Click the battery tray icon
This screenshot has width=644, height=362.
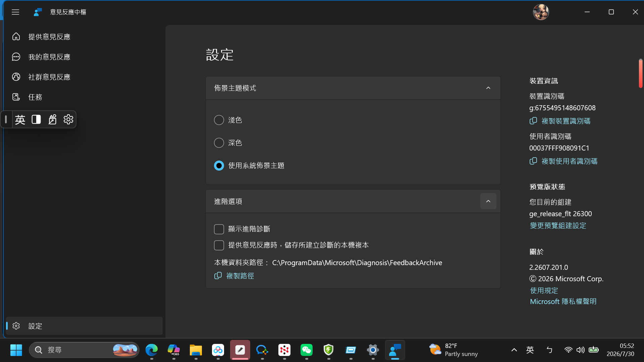click(x=593, y=350)
